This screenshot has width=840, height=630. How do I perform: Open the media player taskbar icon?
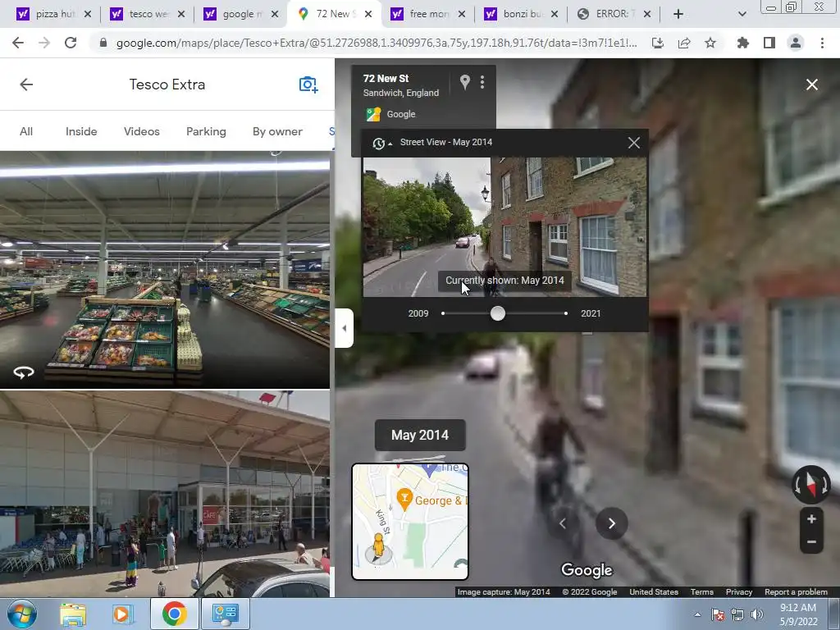click(x=121, y=614)
